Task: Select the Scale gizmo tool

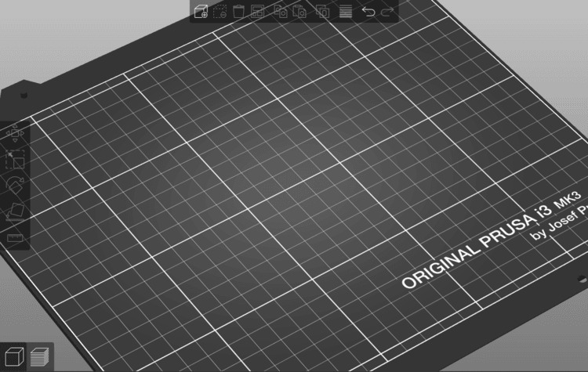Action: point(15,160)
